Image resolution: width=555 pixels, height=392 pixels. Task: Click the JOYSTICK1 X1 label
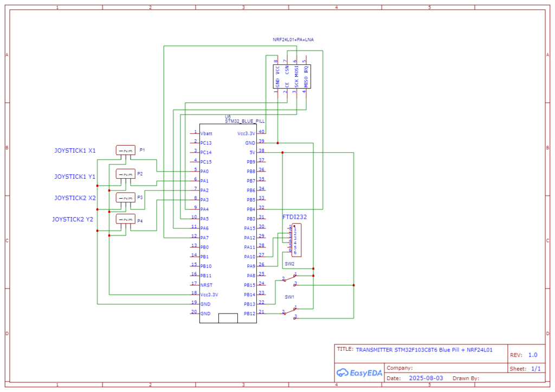click(x=75, y=151)
